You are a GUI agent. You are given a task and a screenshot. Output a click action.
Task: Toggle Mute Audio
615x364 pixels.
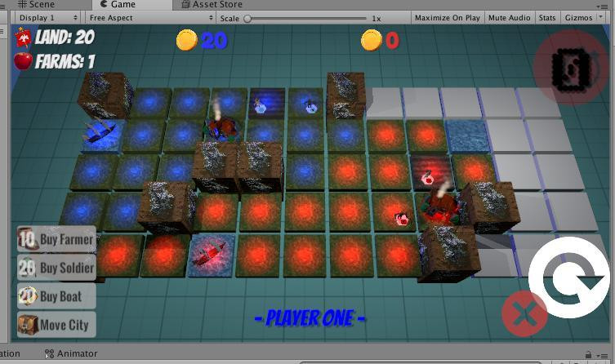click(x=509, y=18)
